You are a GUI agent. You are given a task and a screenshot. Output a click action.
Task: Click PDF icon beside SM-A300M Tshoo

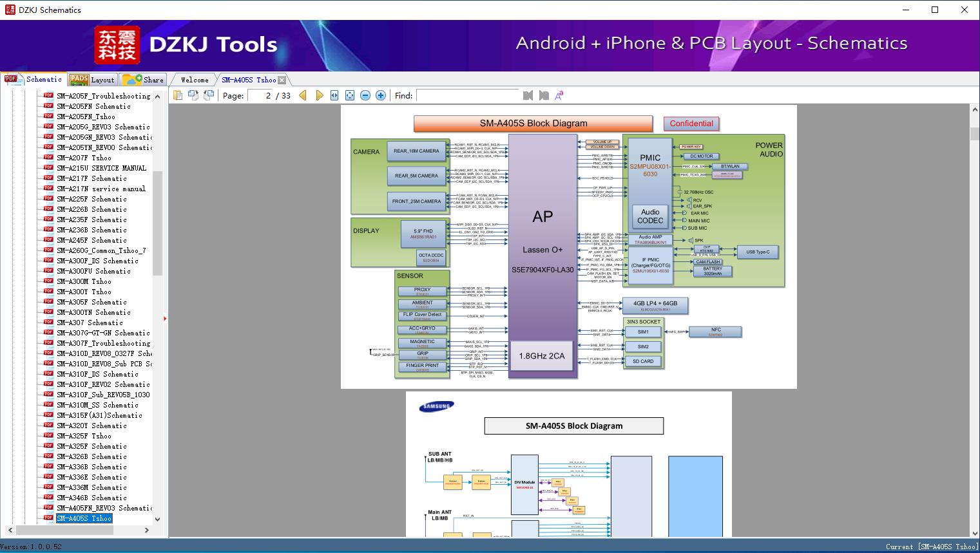pos(48,281)
